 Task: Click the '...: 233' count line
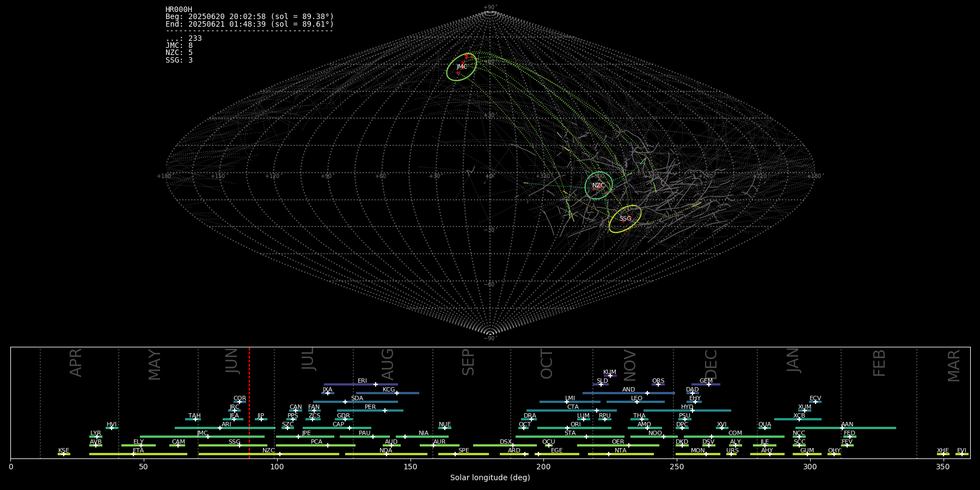point(183,38)
